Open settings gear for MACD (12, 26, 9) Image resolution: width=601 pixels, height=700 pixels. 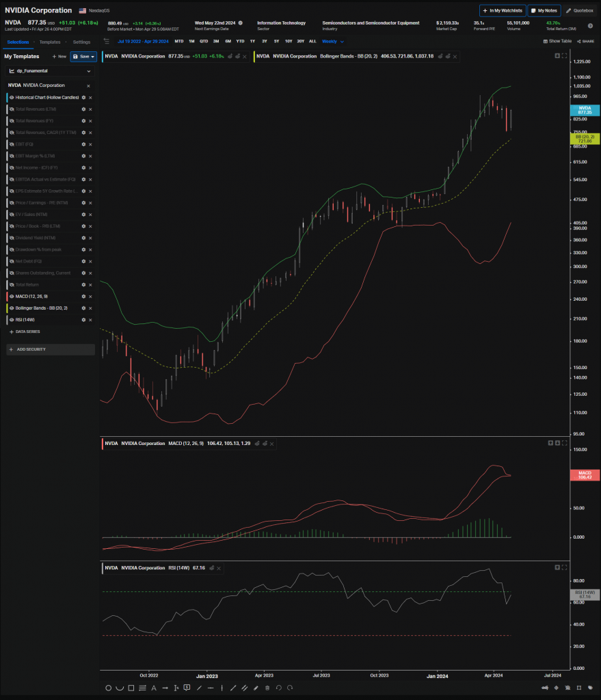tap(83, 297)
